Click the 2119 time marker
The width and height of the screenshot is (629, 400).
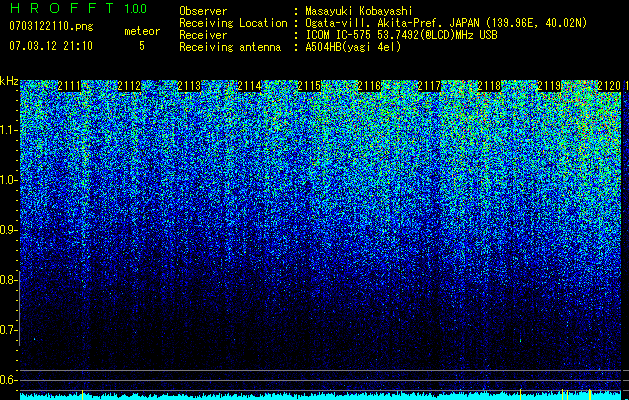[x=549, y=86]
